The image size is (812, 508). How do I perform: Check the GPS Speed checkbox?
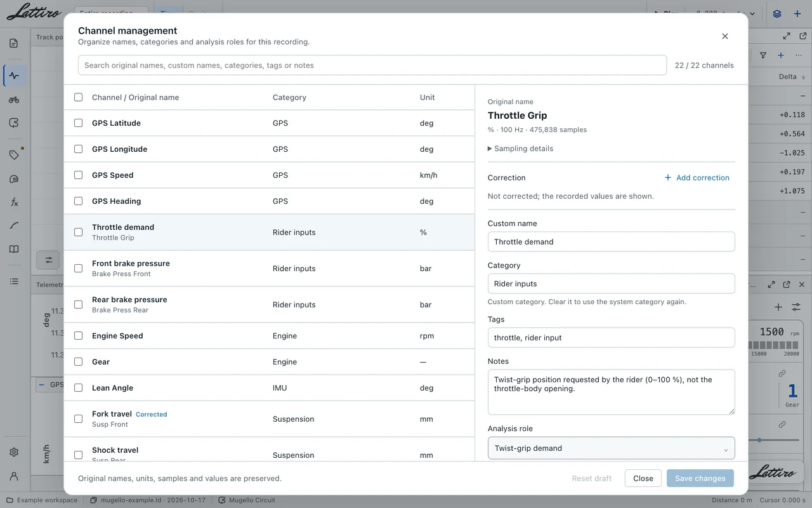click(x=78, y=175)
